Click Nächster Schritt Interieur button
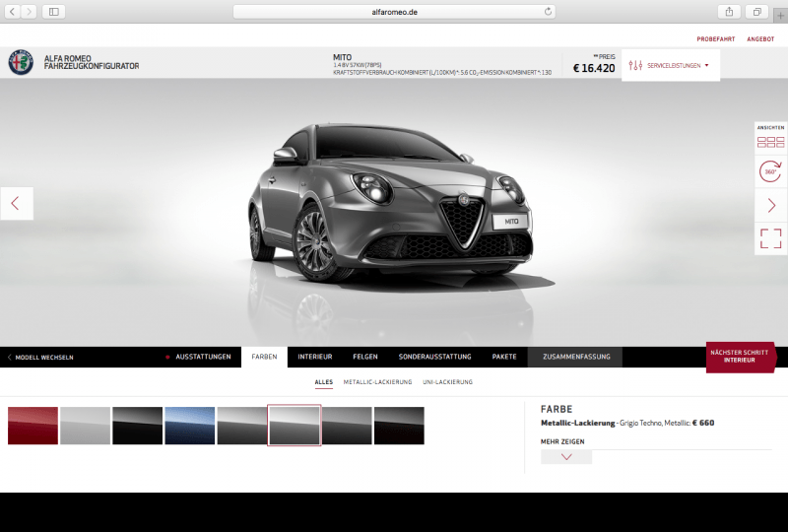The image size is (788, 532). click(x=740, y=357)
